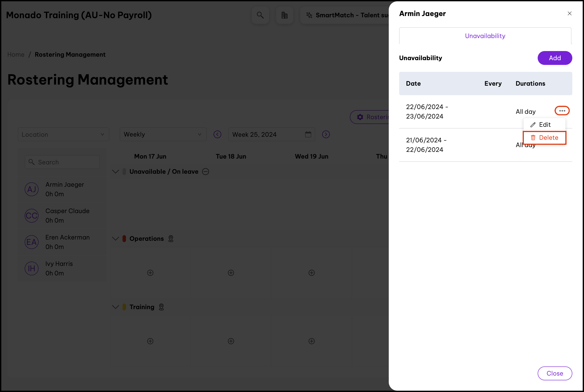584x392 pixels.
Task: Click the next week arrow icon
Action: pos(326,135)
